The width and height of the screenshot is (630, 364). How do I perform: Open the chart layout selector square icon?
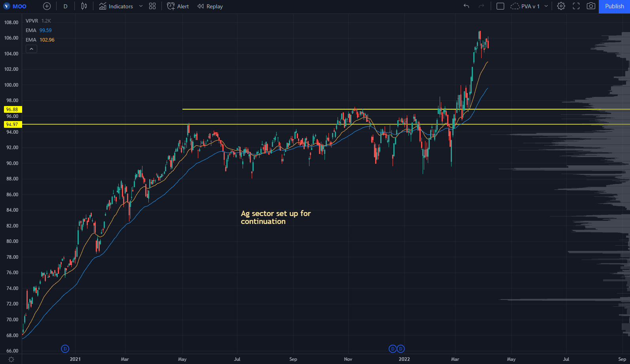[500, 6]
